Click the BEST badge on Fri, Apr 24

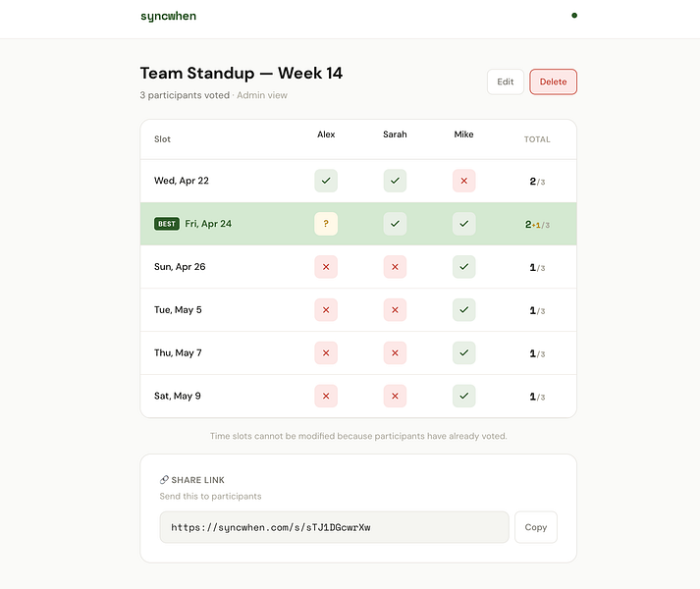click(x=167, y=224)
